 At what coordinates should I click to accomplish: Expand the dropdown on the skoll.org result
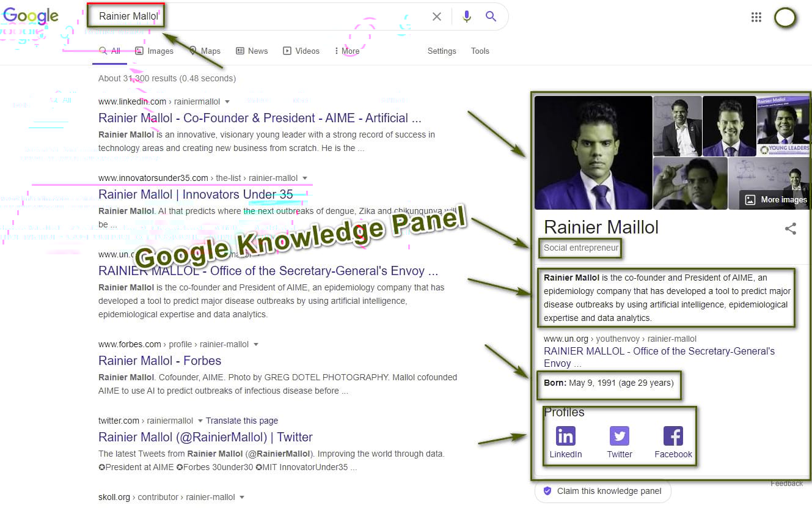click(x=241, y=497)
